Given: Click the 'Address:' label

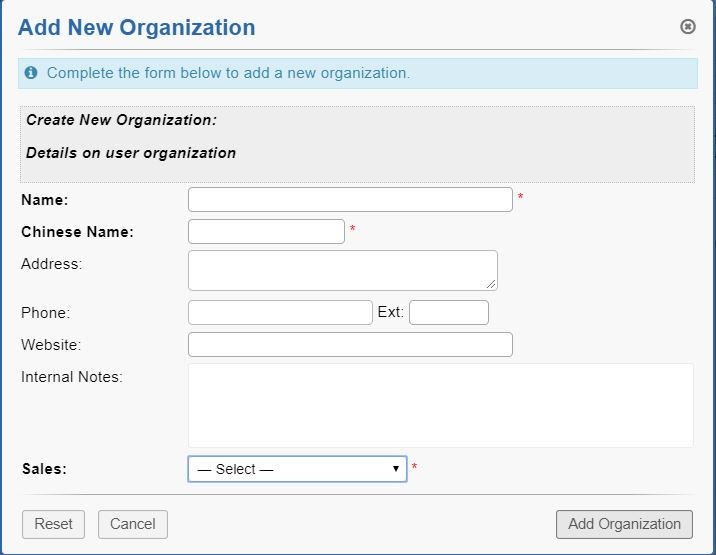Looking at the screenshot, I should 52,264.
